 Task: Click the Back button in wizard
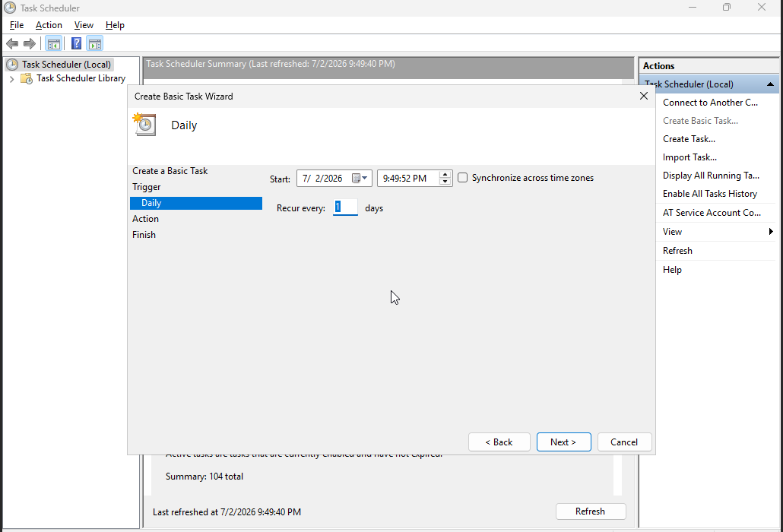pyautogui.click(x=499, y=442)
